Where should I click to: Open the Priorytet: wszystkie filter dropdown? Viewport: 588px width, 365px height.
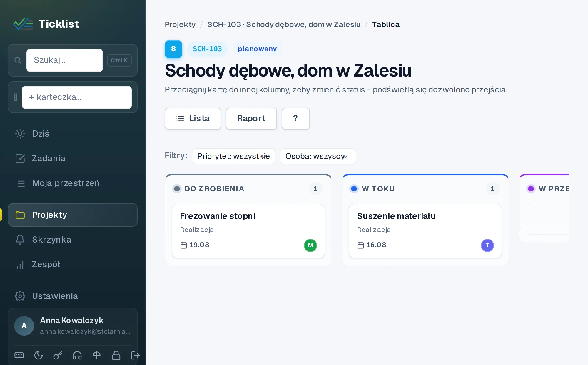[x=233, y=156]
